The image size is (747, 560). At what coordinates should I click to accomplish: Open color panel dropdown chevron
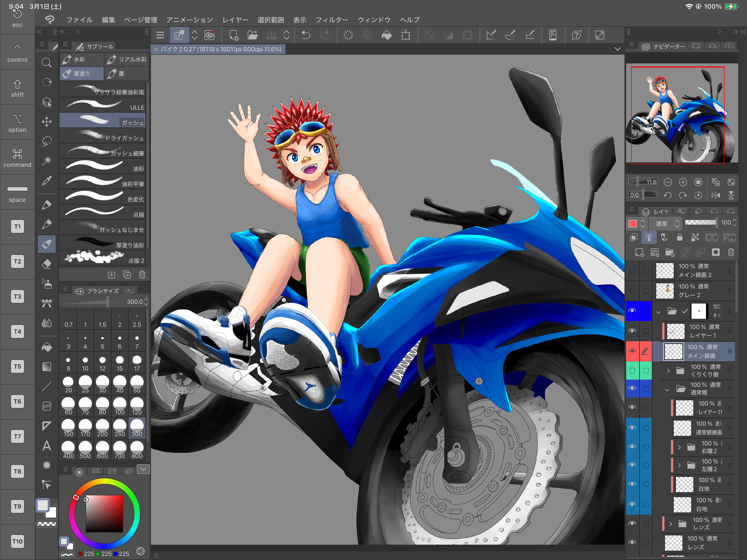tap(143, 469)
